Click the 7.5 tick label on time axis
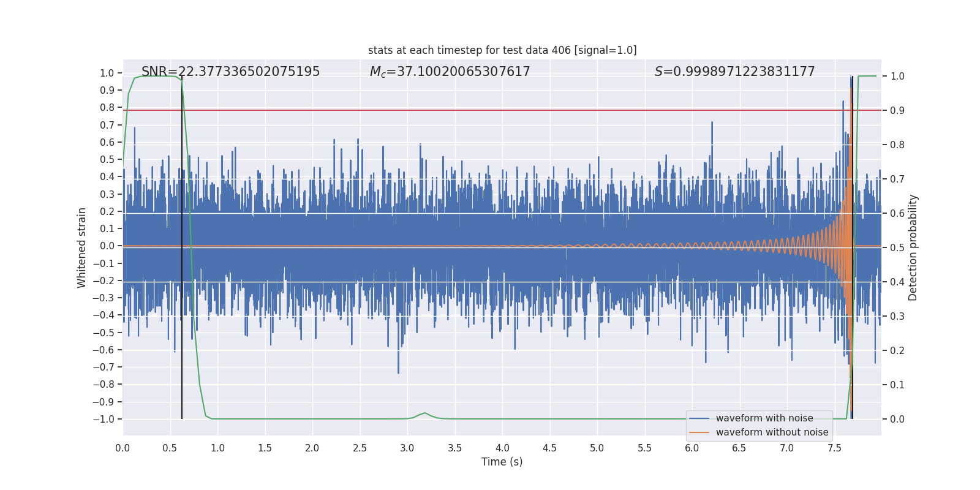Viewport: 980px width, 490px height. pos(834,448)
